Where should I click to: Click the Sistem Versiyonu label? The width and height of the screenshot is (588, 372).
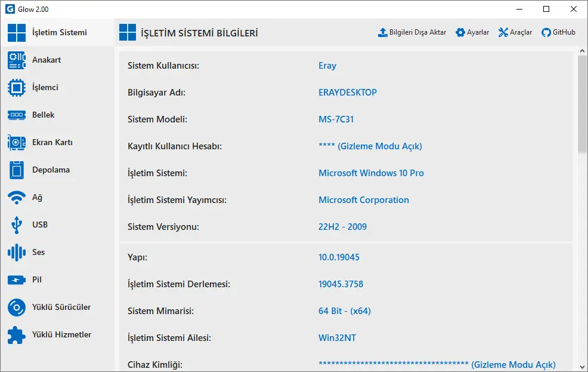(163, 227)
